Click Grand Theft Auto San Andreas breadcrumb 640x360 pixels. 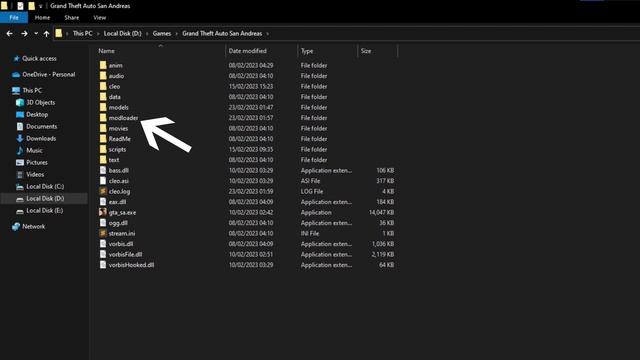[222, 33]
